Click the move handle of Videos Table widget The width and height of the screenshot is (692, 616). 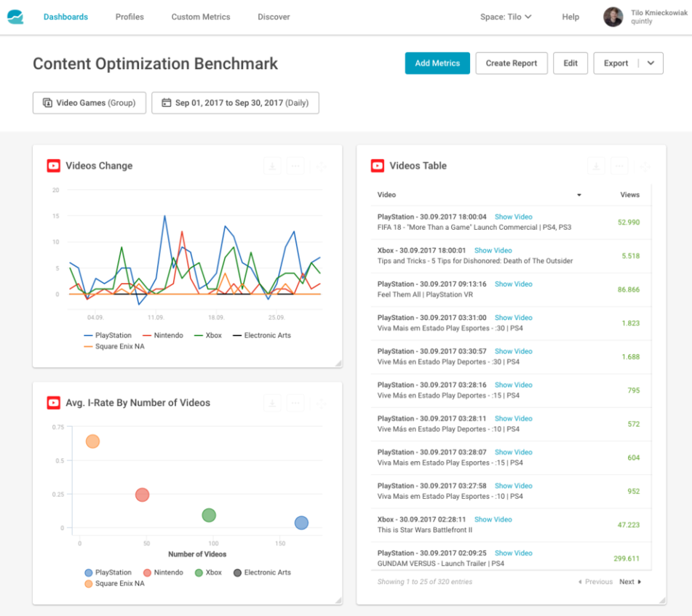tap(645, 167)
